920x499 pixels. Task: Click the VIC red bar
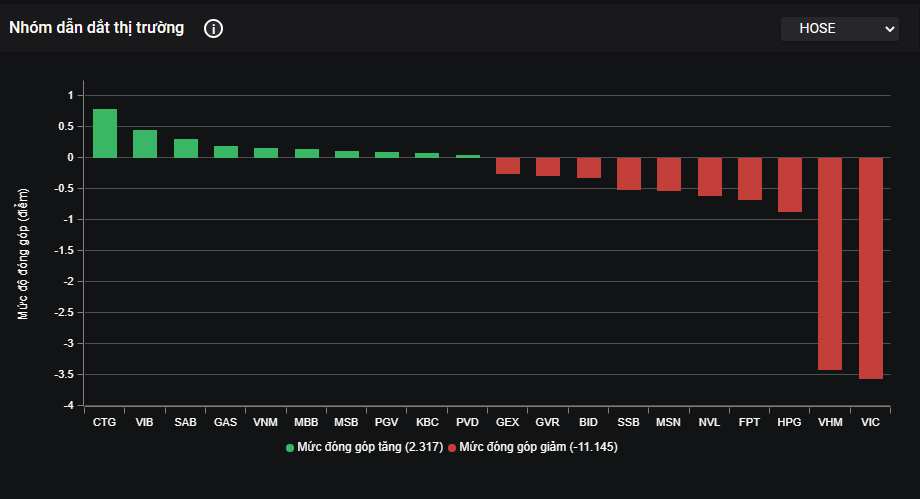[x=870, y=267]
